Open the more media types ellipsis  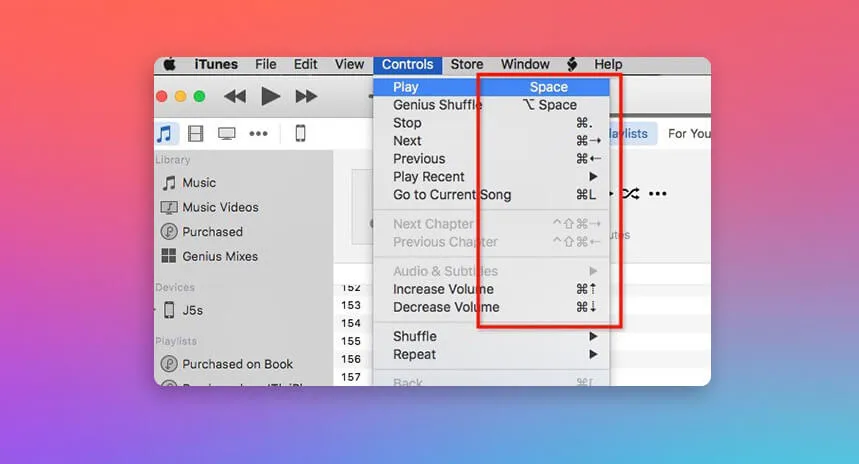[258, 133]
